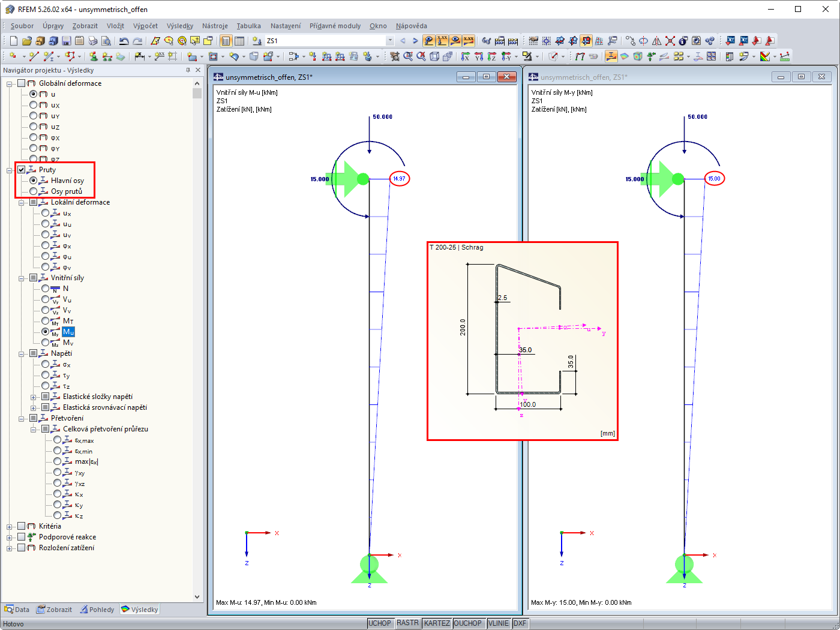Select the Hlavní osy radio option
This screenshot has width=840, height=630.
point(34,181)
